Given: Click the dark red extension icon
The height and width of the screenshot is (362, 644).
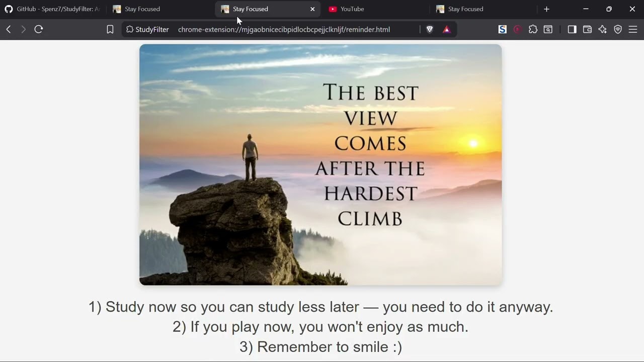Looking at the screenshot, I should (x=517, y=29).
